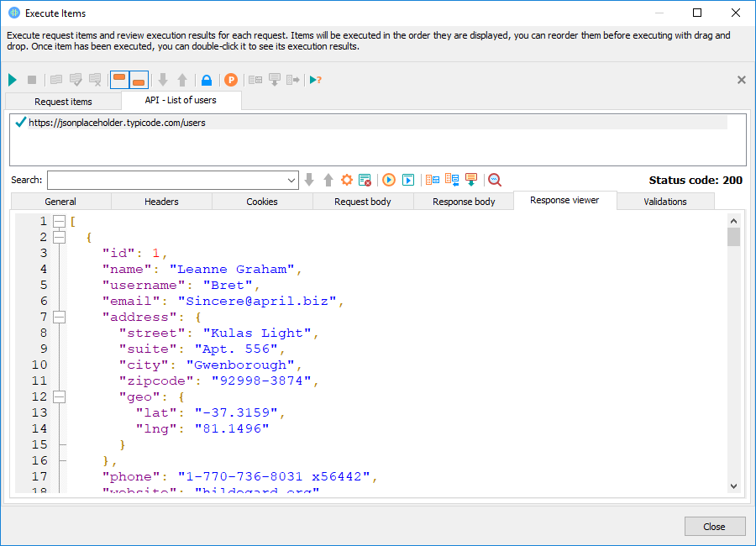
Task: Start execution with the green play icon
Action: click(12, 79)
